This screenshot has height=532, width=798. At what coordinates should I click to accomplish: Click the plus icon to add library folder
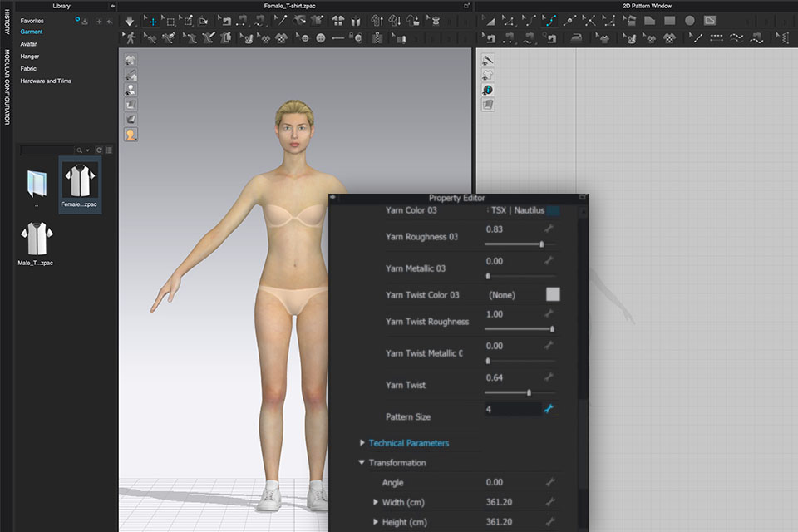tap(99, 22)
